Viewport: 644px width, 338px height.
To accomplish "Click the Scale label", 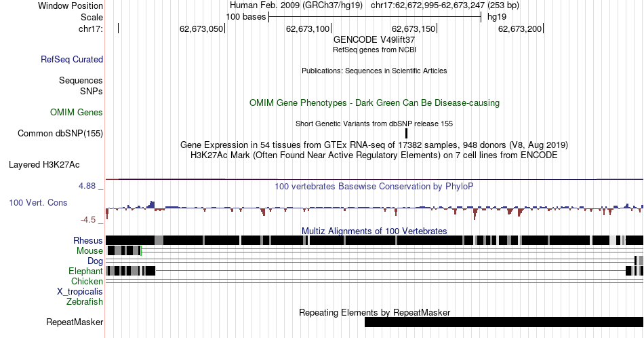I will [x=92, y=17].
